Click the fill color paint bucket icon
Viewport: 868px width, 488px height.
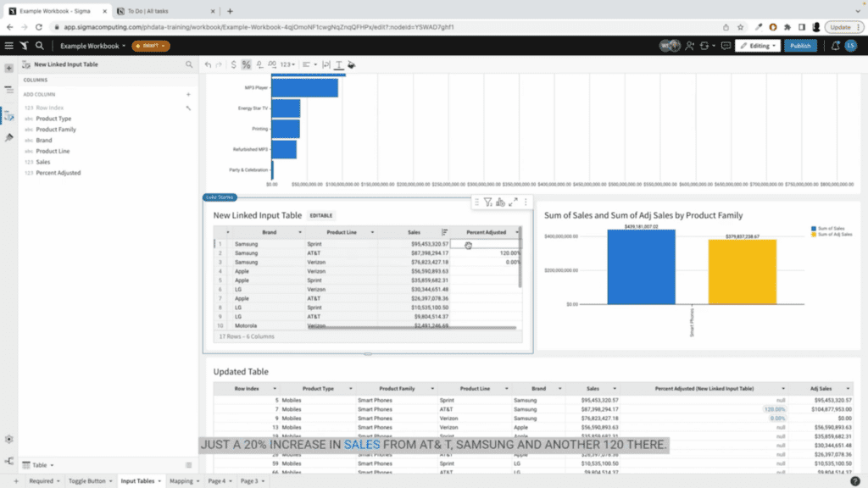[352, 64]
